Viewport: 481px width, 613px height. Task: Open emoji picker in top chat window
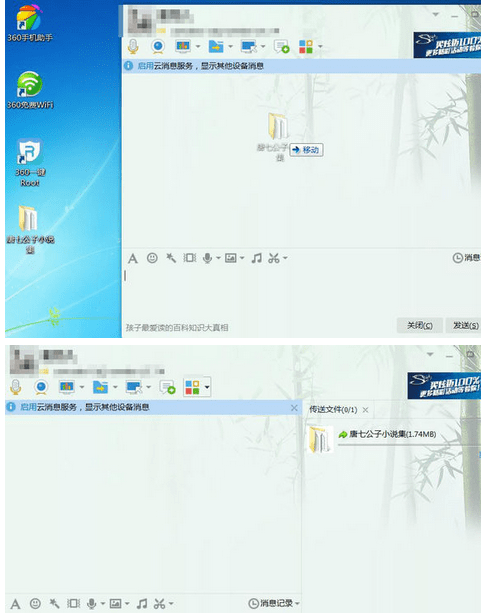click(x=152, y=258)
